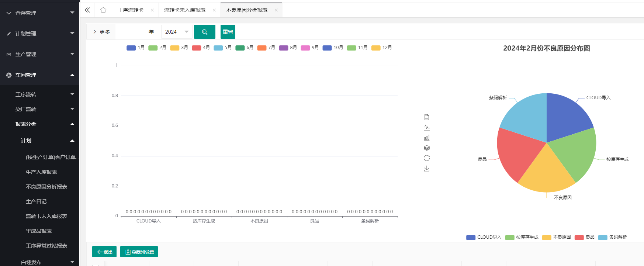Close the 工序流转卡 tab
The width and height of the screenshot is (644, 266).
click(x=152, y=10)
